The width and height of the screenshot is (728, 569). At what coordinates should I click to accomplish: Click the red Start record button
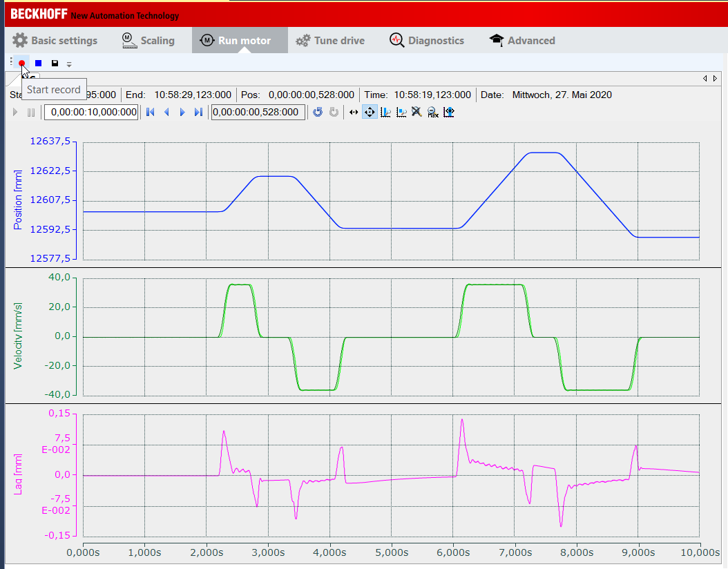coord(22,63)
